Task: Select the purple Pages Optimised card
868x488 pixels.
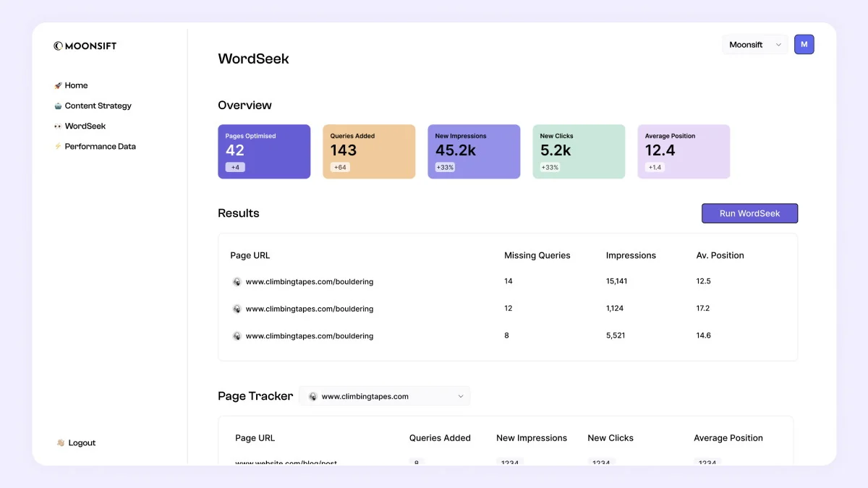Action: [x=264, y=152]
